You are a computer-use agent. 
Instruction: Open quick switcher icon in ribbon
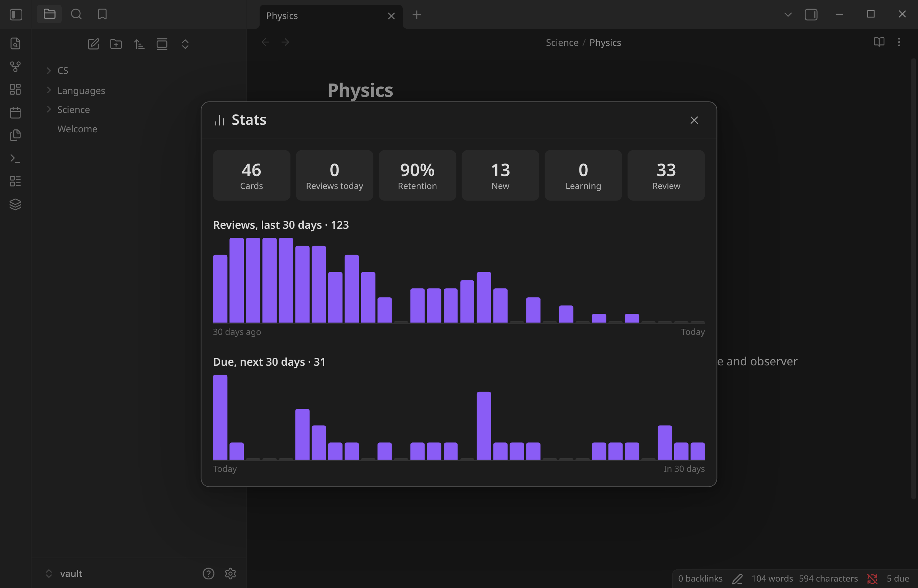pyautogui.click(x=15, y=43)
